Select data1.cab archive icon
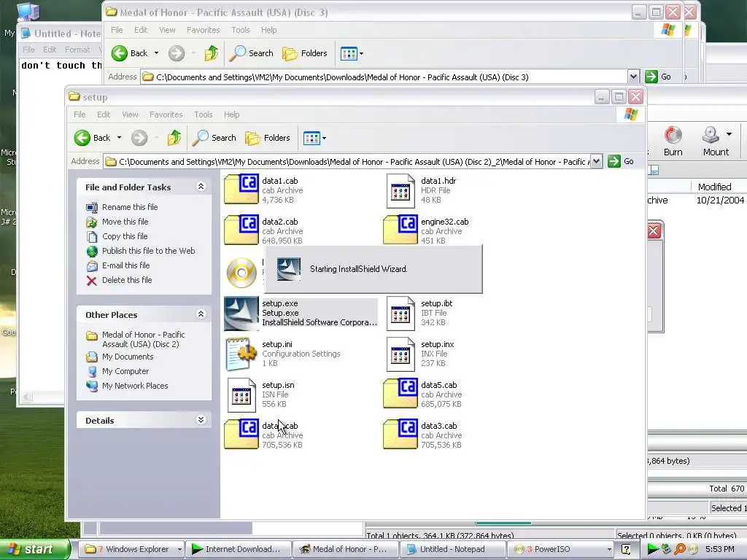The image size is (747, 560). point(241,189)
